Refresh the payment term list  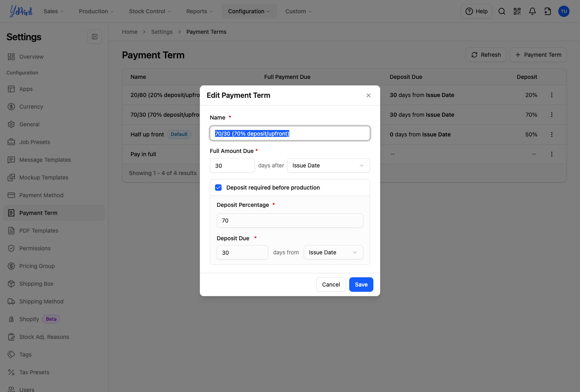[x=486, y=55]
